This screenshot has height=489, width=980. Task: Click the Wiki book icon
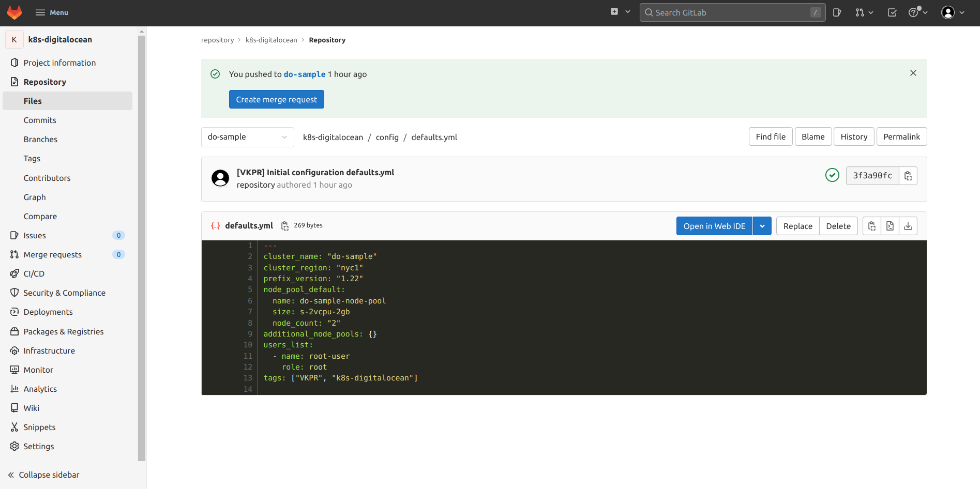pyautogui.click(x=14, y=408)
